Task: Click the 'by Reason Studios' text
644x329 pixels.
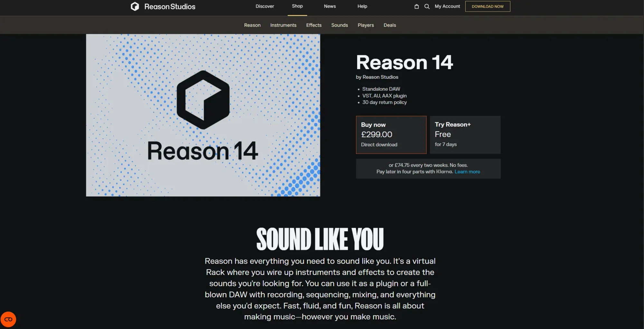Action: (377, 77)
